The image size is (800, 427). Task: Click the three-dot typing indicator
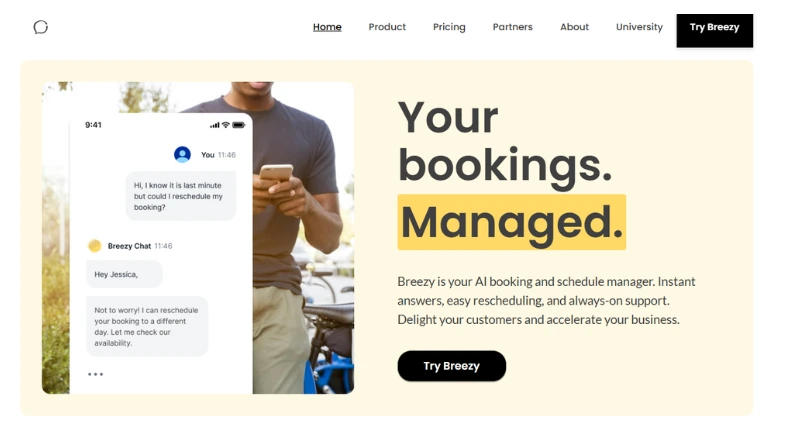tap(95, 374)
